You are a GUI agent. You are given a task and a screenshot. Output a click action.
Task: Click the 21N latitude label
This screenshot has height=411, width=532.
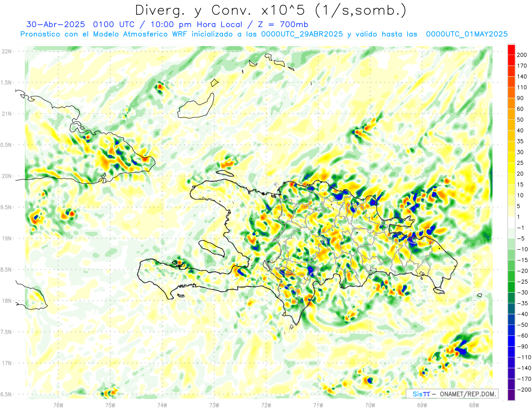tap(7, 114)
